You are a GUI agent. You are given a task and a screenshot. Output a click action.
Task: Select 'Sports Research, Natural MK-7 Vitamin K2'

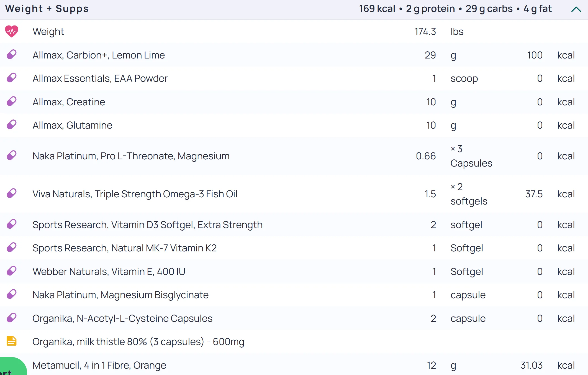124,248
